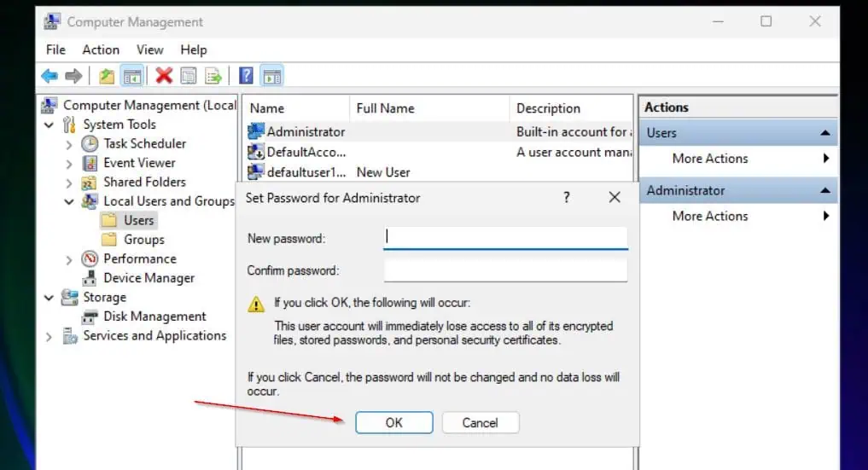
Task: Click the Export List toolbar icon
Action: (213, 76)
